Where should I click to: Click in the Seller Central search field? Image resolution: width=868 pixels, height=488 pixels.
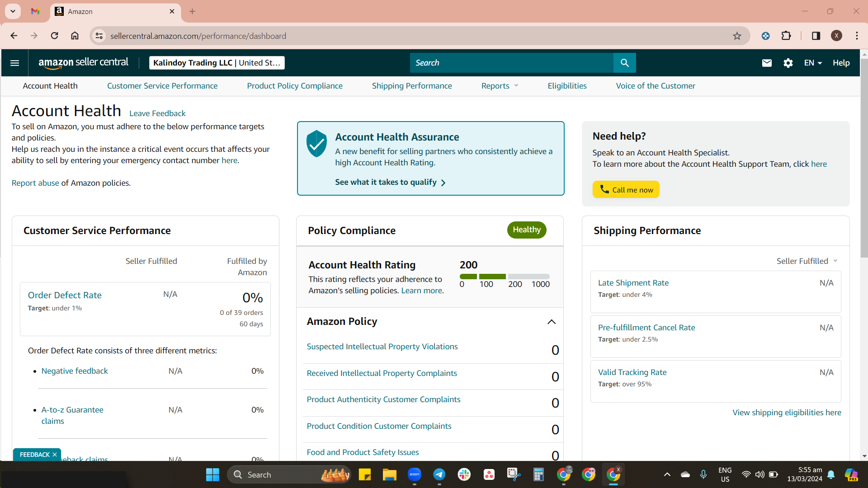[x=511, y=63]
